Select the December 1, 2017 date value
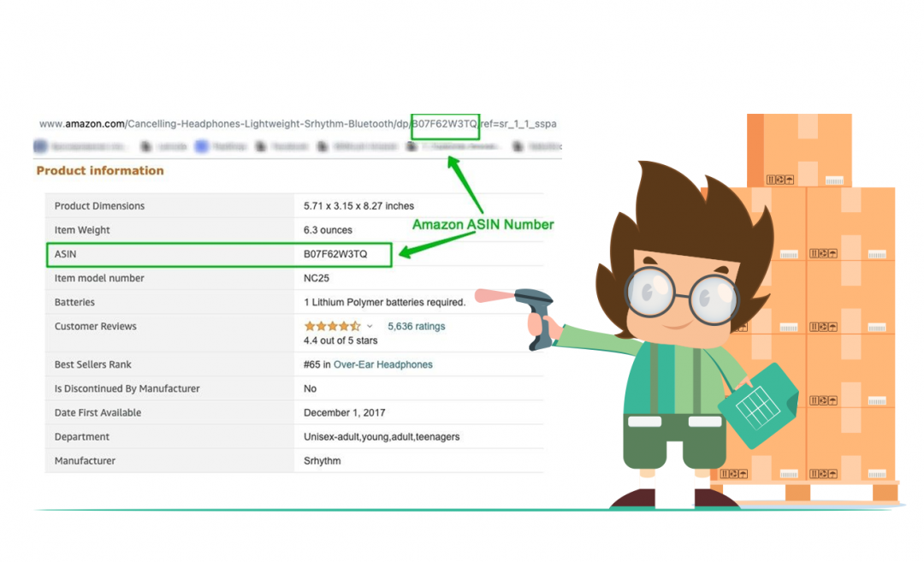 click(344, 412)
